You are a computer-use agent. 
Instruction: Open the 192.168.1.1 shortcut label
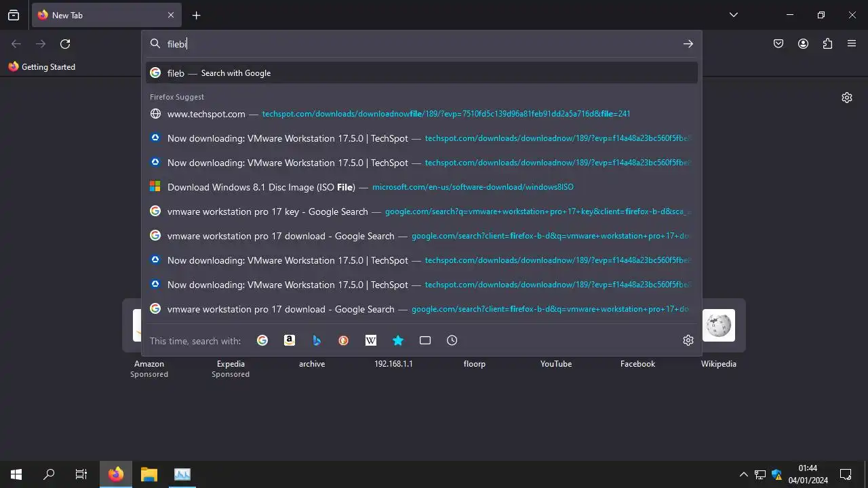pos(393,364)
